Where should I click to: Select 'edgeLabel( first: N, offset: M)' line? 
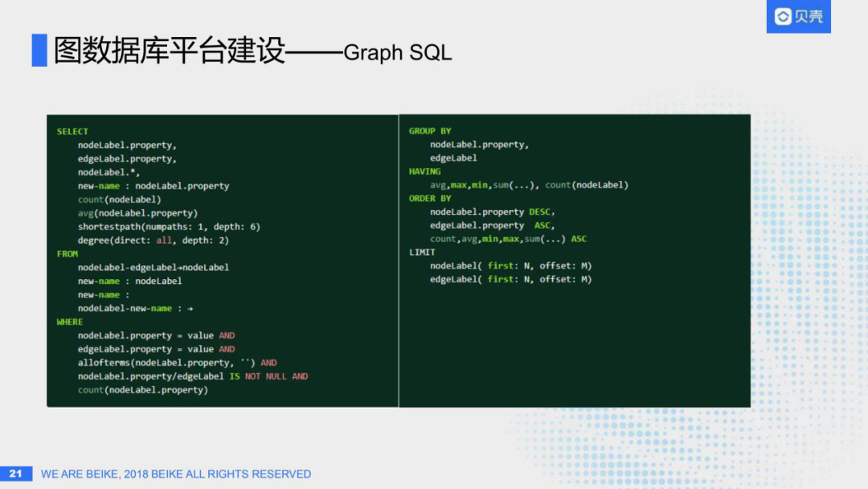[x=511, y=279]
